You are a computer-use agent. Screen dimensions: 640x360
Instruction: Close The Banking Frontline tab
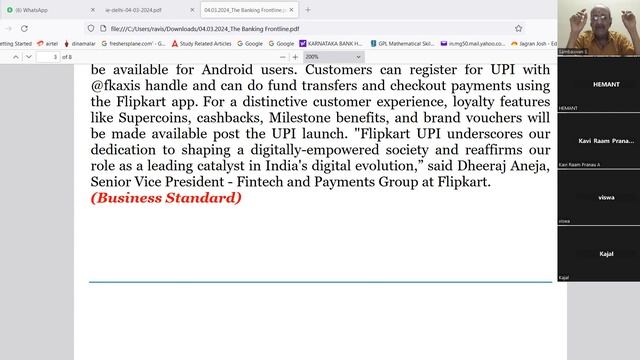coord(291,10)
